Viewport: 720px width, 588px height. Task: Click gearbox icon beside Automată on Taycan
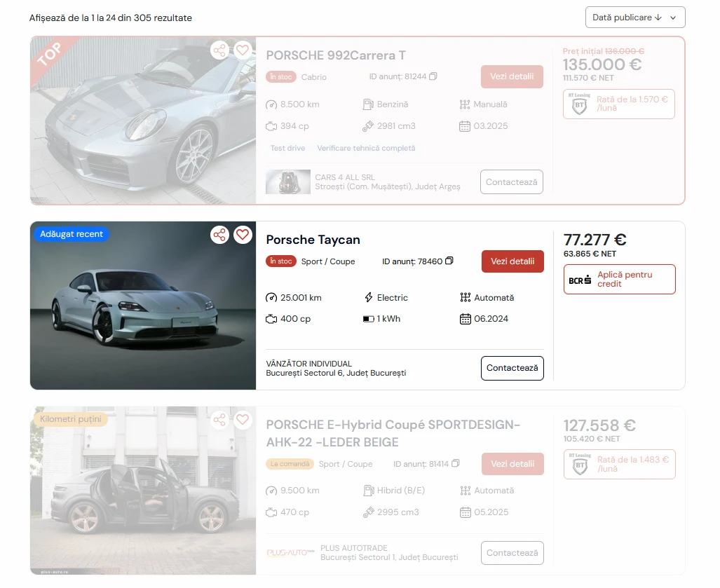click(x=465, y=297)
